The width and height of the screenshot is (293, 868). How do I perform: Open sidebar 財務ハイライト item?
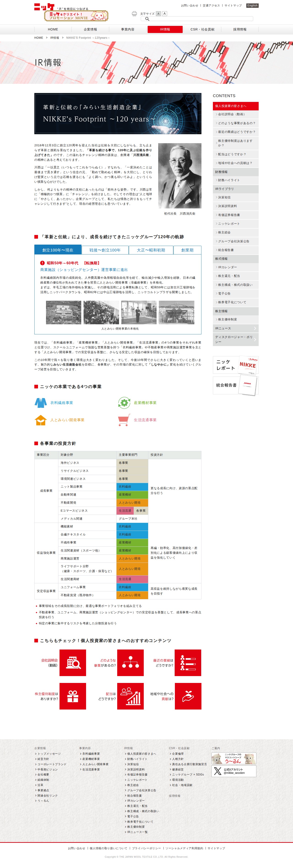236,180
